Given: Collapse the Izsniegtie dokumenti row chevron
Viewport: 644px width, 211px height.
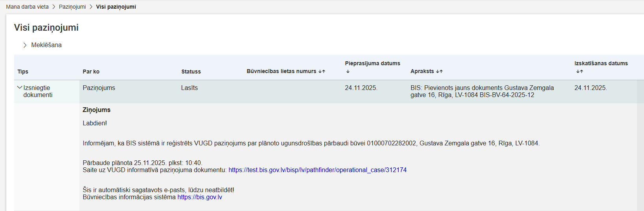Looking at the screenshot, I should [20, 88].
